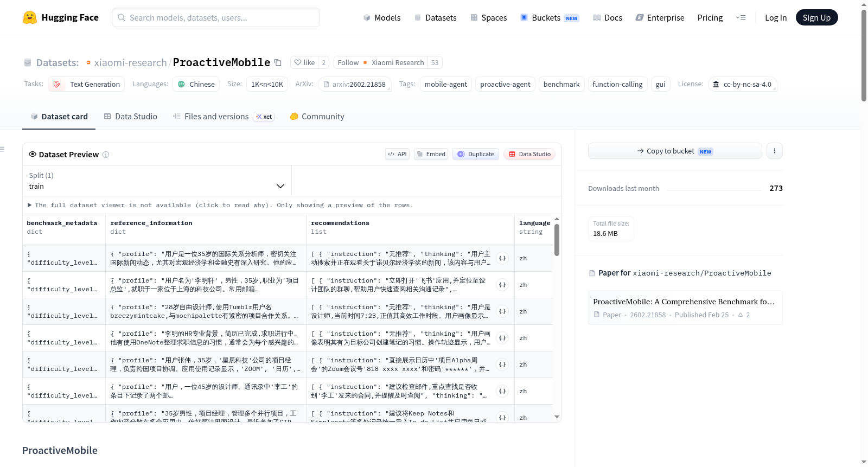This screenshot has height=467, width=868.
Task: Open the Split train dropdown
Action: click(x=157, y=181)
